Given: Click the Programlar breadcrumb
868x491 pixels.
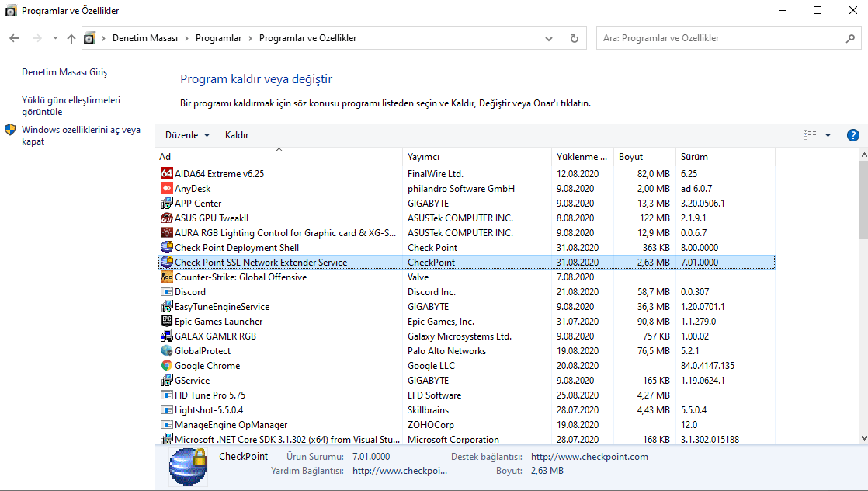Looking at the screenshot, I should click(219, 38).
